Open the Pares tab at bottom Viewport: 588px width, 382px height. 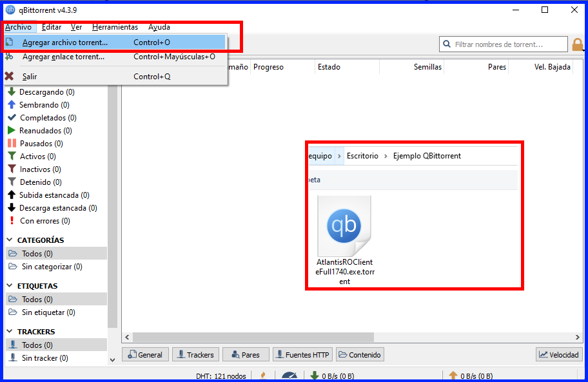(246, 355)
